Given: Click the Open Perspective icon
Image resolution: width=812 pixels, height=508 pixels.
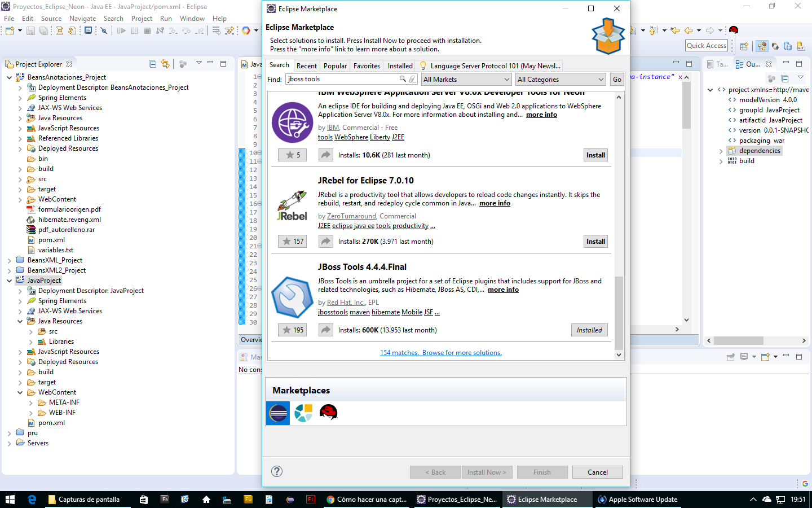Looking at the screenshot, I should click(x=744, y=46).
